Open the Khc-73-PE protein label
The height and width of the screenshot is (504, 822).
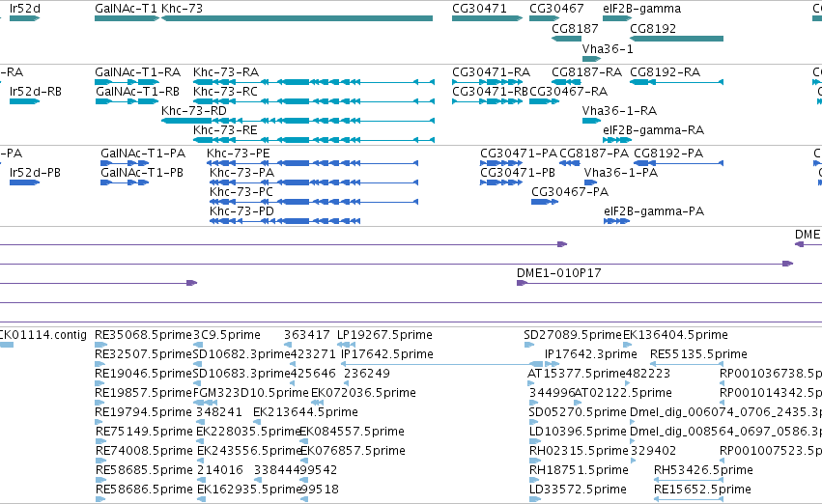tap(238, 154)
